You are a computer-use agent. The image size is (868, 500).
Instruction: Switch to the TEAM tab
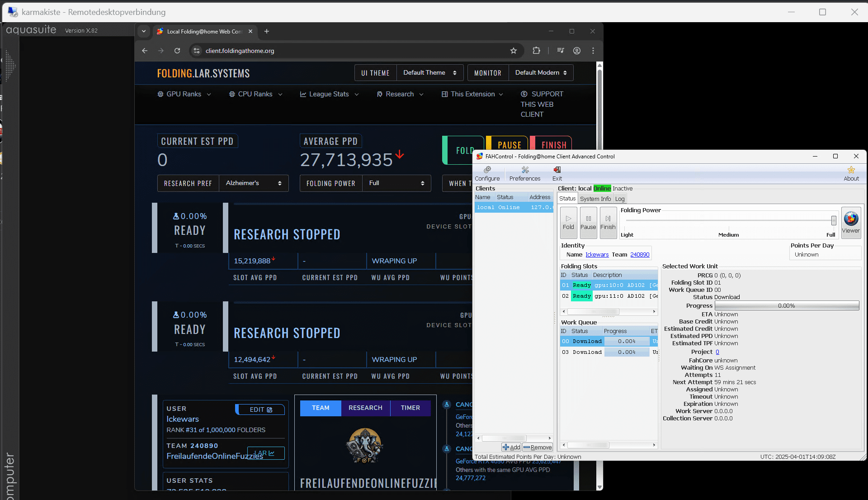click(x=321, y=408)
